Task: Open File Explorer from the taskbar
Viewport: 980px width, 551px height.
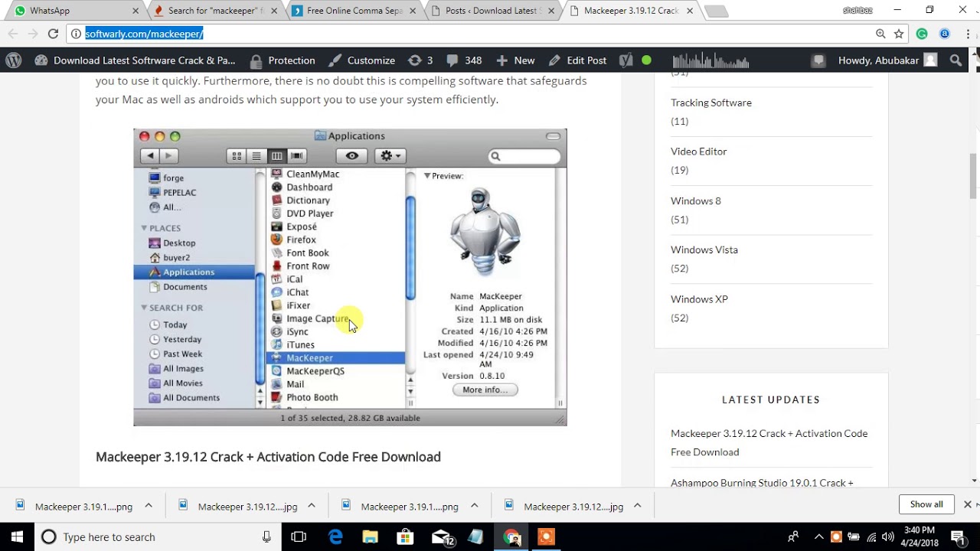Action: 370,536
